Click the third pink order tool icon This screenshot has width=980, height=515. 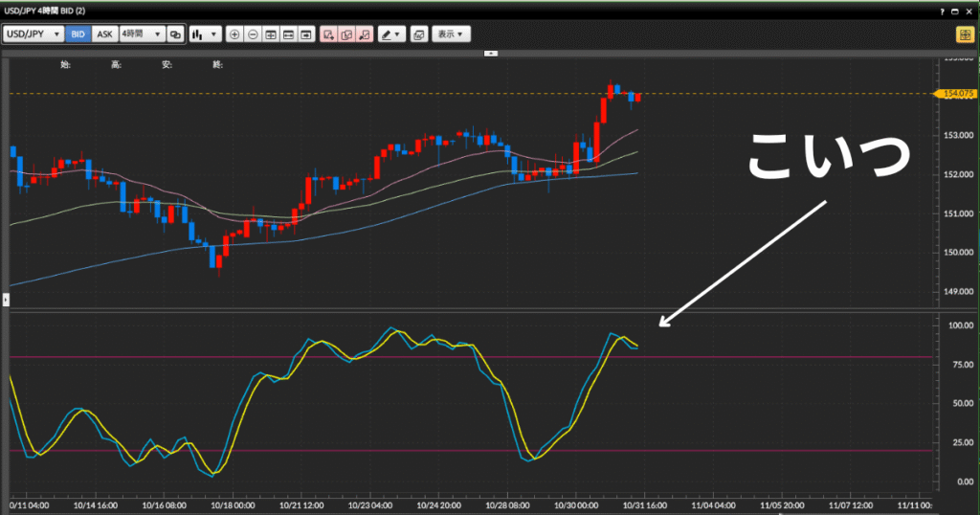tap(364, 34)
